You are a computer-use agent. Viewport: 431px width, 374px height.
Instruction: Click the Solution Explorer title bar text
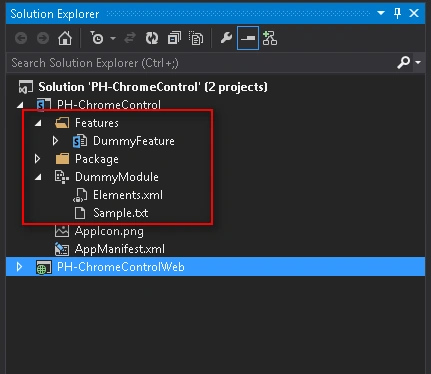(x=55, y=14)
